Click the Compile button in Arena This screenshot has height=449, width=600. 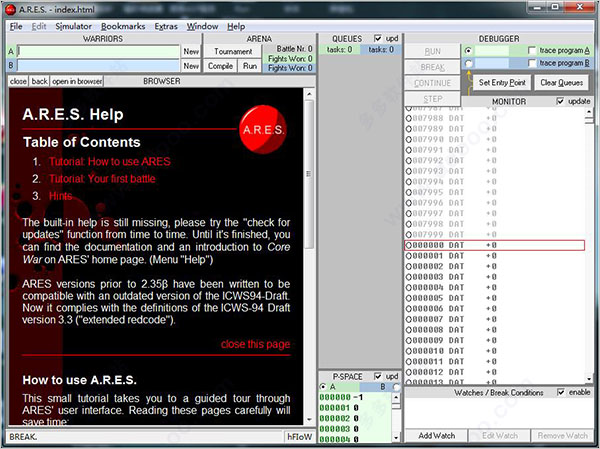[220, 66]
